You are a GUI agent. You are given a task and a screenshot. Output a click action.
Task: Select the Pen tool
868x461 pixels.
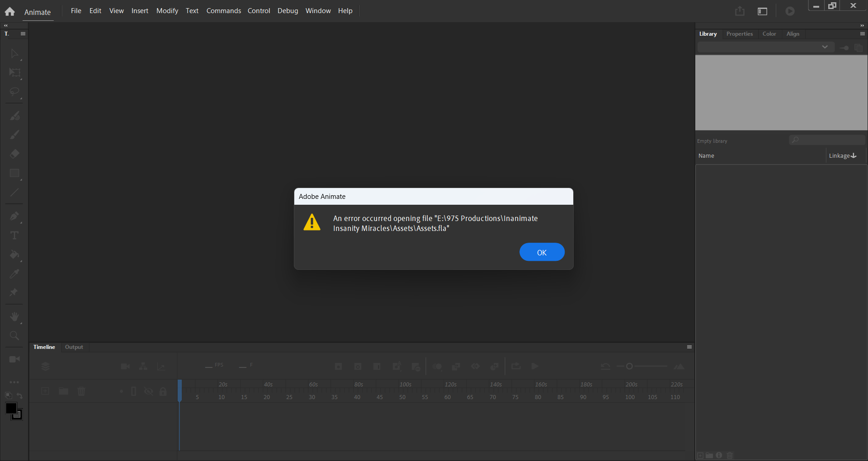pyautogui.click(x=14, y=216)
